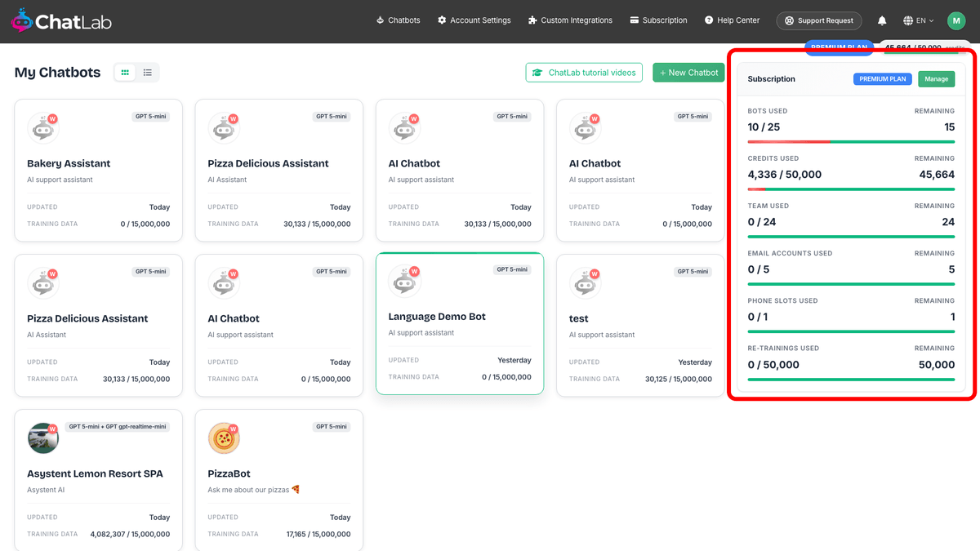Image resolution: width=980 pixels, height=551 pixels.
Task: Open the Help Center
Action: tap(732, 20)
